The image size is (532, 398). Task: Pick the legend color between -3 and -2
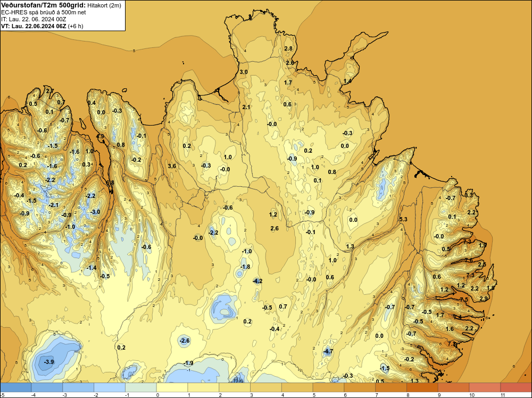pos(78,387)
